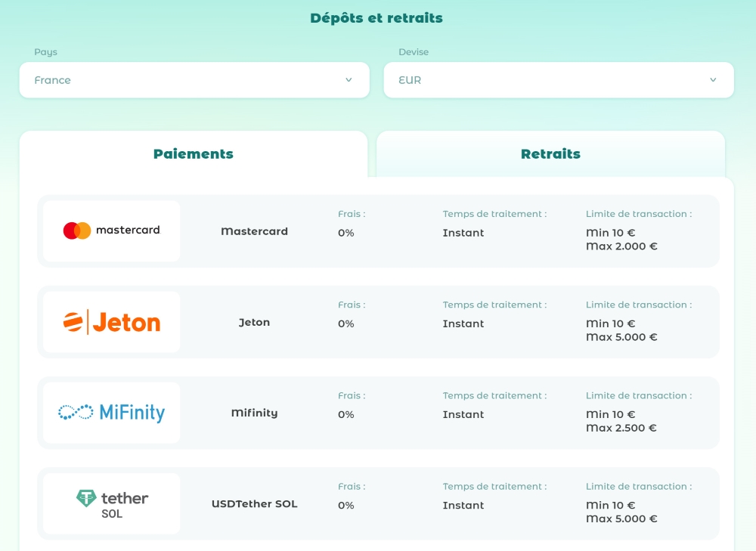756x551 pixels.
Task: Click the MiFinity logo
Action: coord(112,413)
